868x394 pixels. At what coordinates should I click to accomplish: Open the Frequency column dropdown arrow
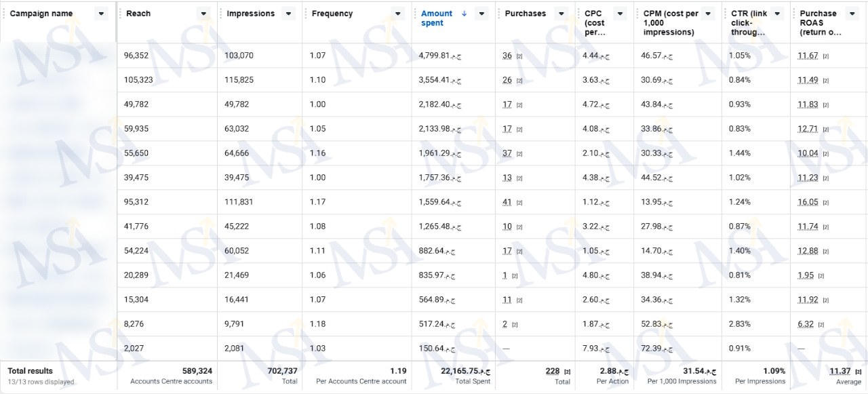[x=397, y=14]
